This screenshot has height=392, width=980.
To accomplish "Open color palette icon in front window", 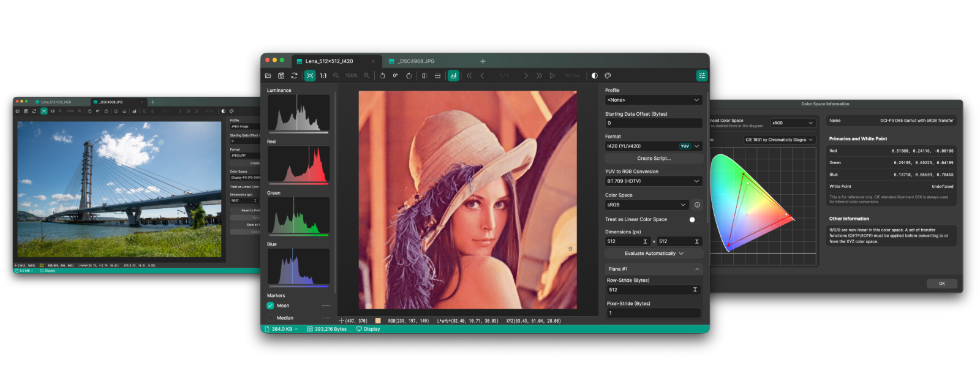I will tap(608, 76).
